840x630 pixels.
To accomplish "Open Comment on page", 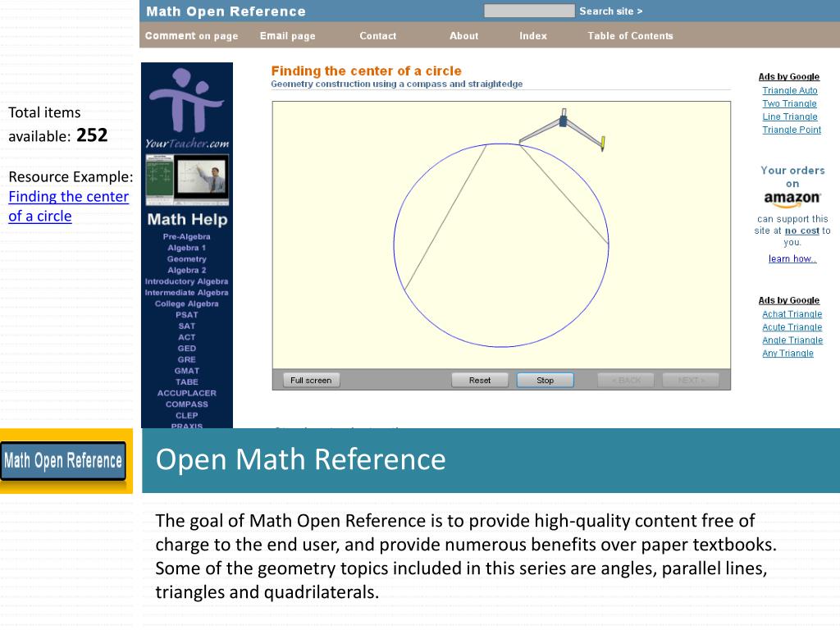I will [191, 36].
